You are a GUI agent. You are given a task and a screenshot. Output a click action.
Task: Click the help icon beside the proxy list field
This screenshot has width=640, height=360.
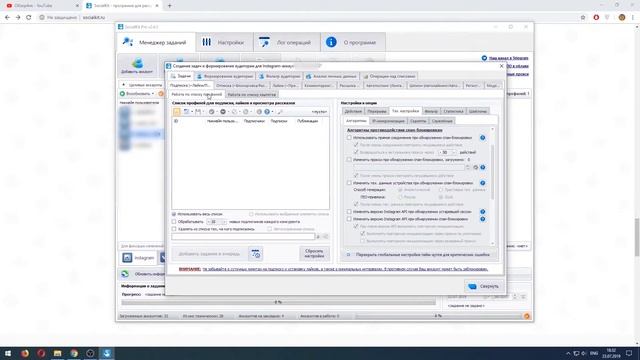click(482, 167)
